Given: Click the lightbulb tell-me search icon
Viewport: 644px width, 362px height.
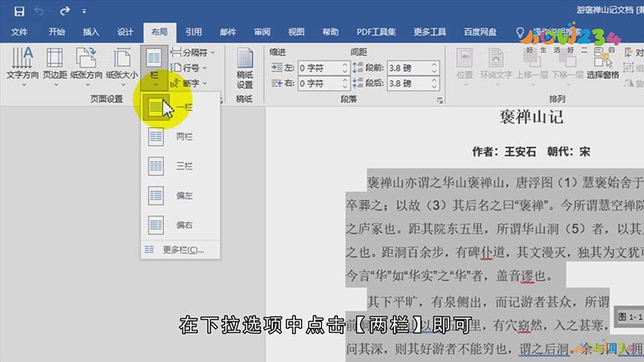Looking at the screenshot, I should tap(520, 32).
